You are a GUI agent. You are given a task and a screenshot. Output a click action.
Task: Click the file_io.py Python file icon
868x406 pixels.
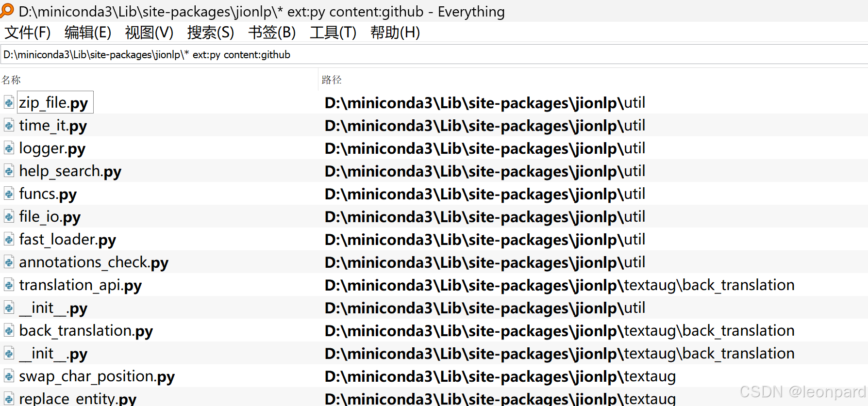9,216
